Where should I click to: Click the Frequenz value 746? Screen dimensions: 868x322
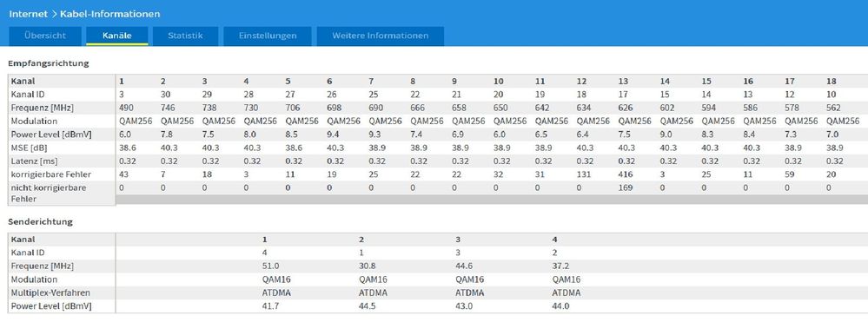(169, 108)
